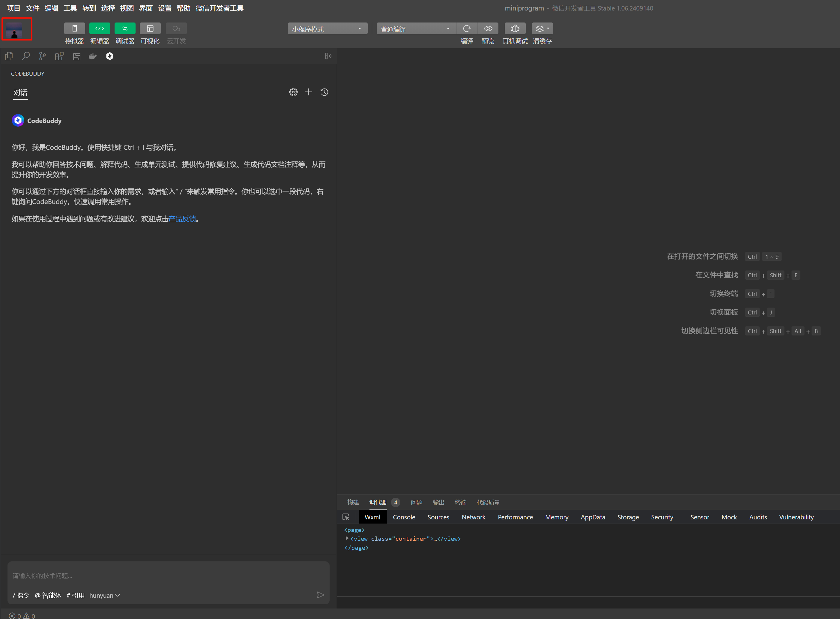The image size is (840, 619).
Task: Select the Network devtools tab
Action: pos(473,517)
